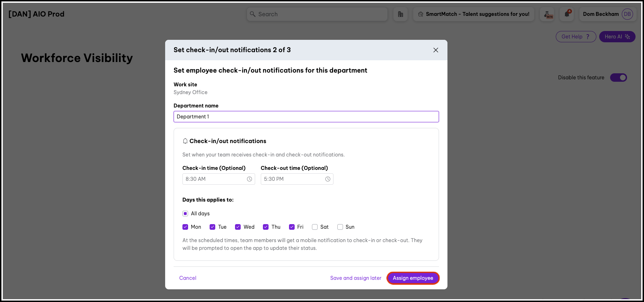Click the Hero AI sparkle button
The image size is (644, 302).
tap(617, 37)
